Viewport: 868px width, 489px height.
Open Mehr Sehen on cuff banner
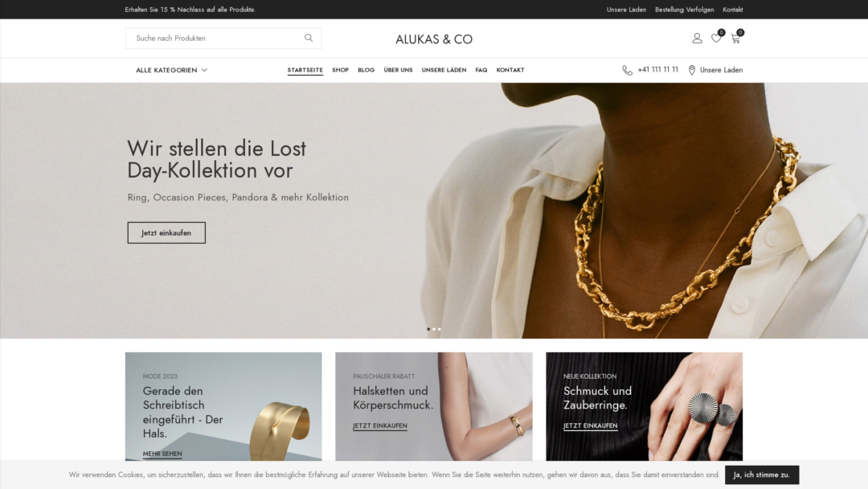(162, 454)
